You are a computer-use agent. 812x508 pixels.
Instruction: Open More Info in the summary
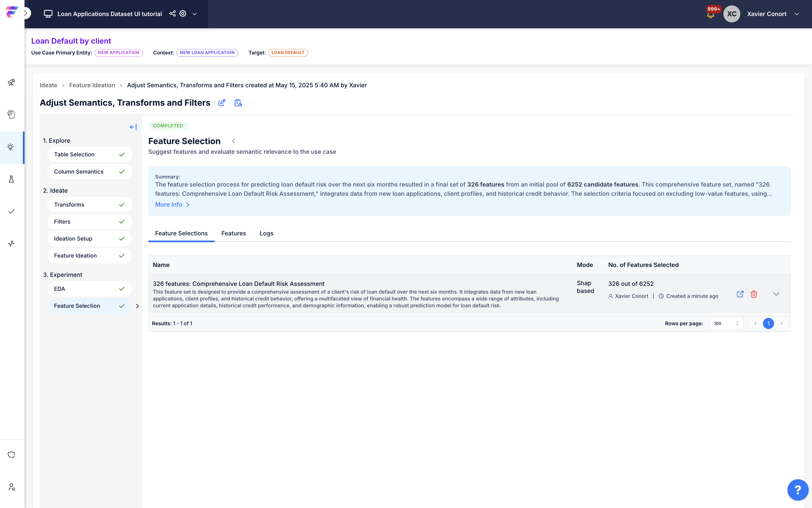172,205
